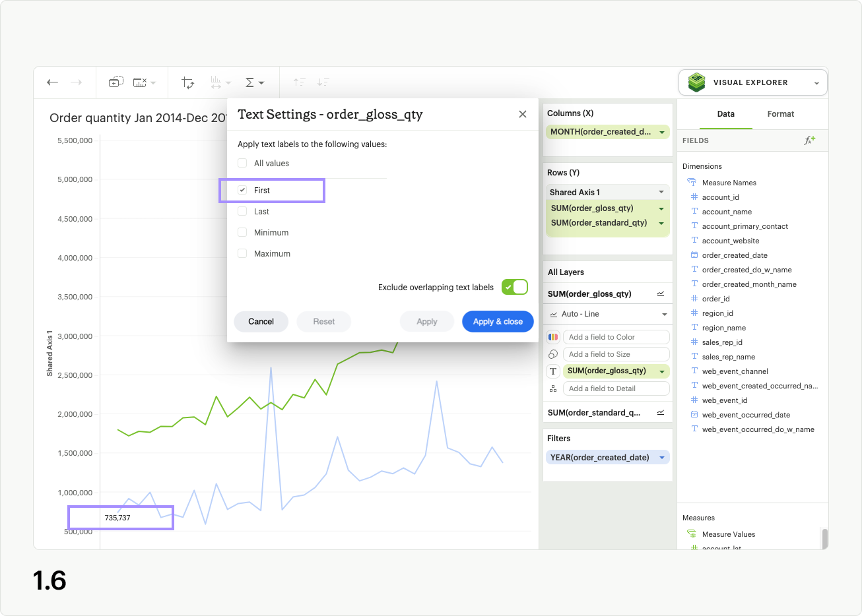Click the Color shelf palette icon
Image resolution: width=862 pixels, height=616 pixels.
[552, 336]
